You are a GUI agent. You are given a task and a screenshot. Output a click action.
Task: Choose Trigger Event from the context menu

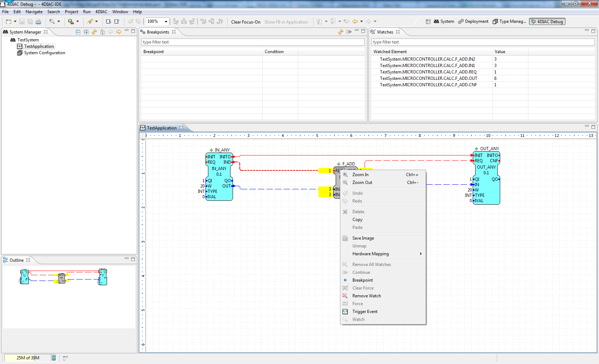[365, 312]
